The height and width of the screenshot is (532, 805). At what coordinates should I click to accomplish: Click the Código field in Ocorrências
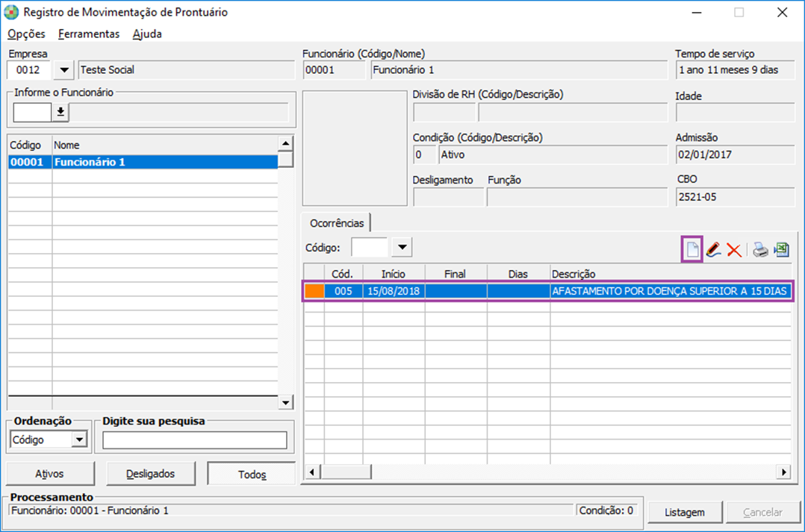tap(370, 247)
